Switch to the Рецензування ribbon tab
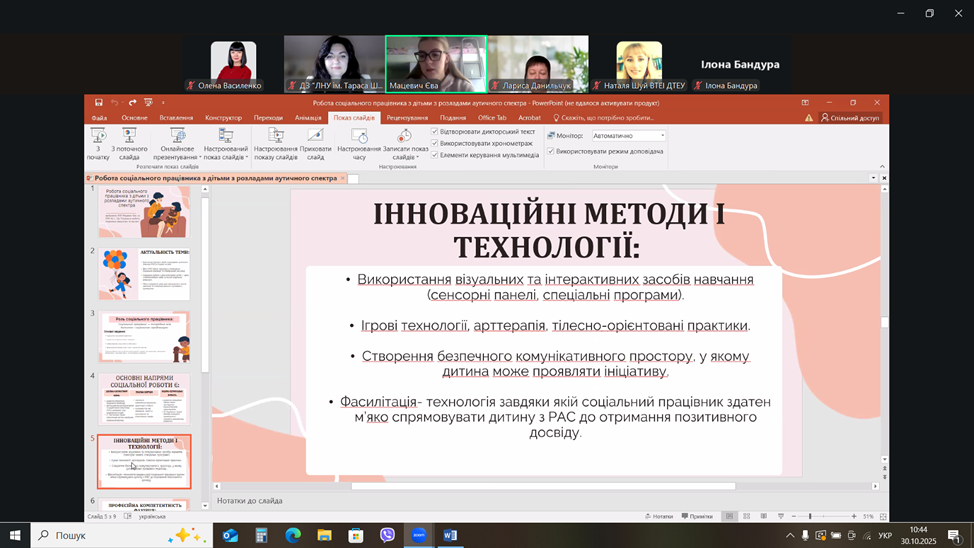The width and height of the screenshot is (974, 548). click(407, 118)
